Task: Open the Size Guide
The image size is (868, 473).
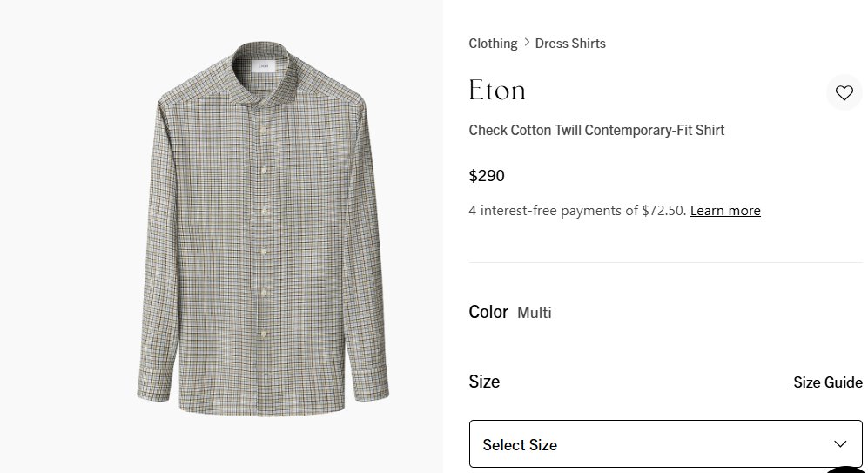Action: point(827,382)
